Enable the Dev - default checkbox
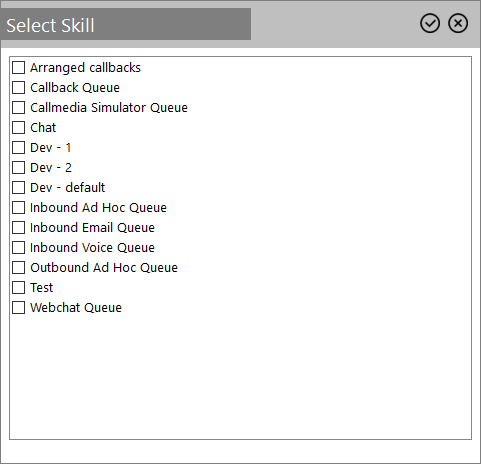481x464 pixels. [x=18, y=187]
